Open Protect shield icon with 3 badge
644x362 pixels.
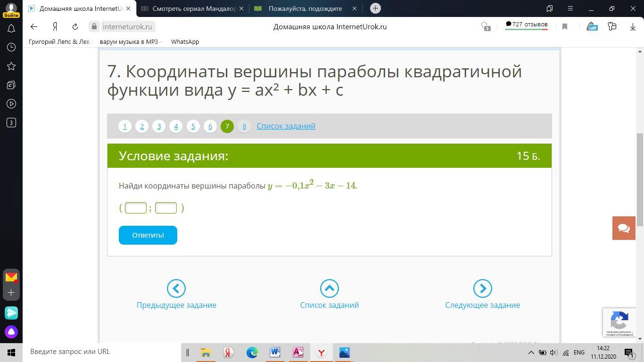pos(485,27)
